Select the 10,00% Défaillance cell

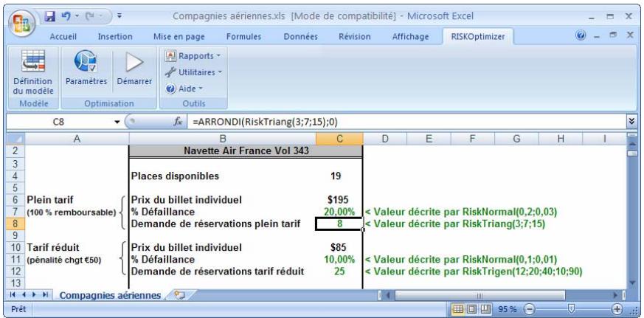[339, 259]
